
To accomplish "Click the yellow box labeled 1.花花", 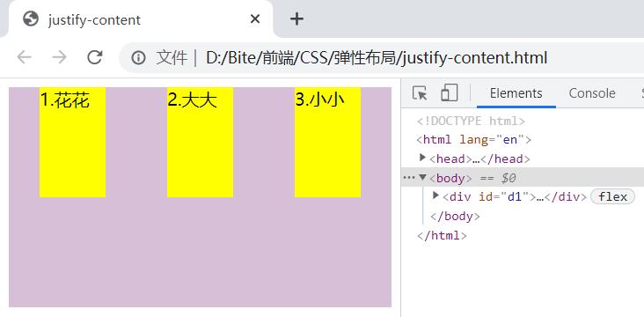I will click(x=73, y=142).
